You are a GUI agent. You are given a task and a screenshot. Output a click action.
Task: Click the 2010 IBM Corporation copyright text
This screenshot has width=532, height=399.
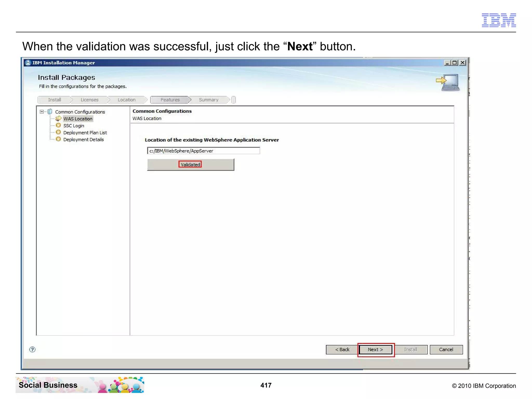click(x=484, y=386)
